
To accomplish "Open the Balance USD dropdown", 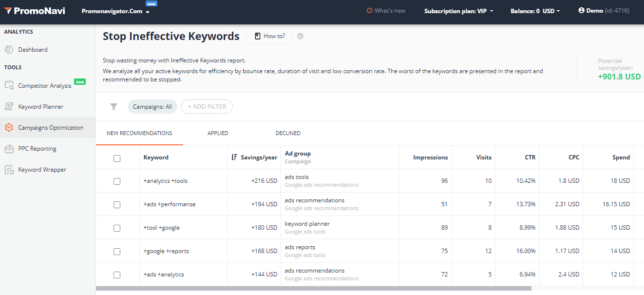I will click(x=535, y=11).
